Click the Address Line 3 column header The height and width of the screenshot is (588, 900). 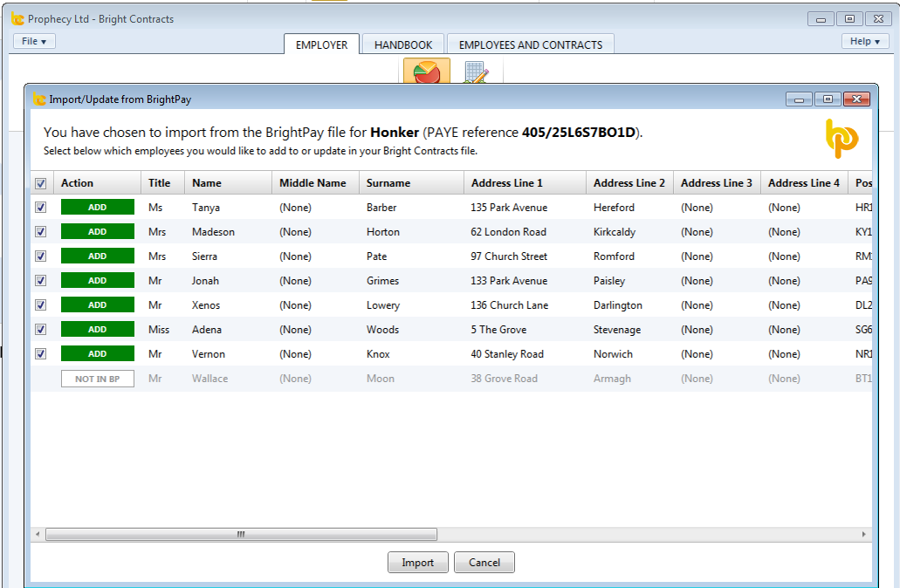(x=717, y=183)
